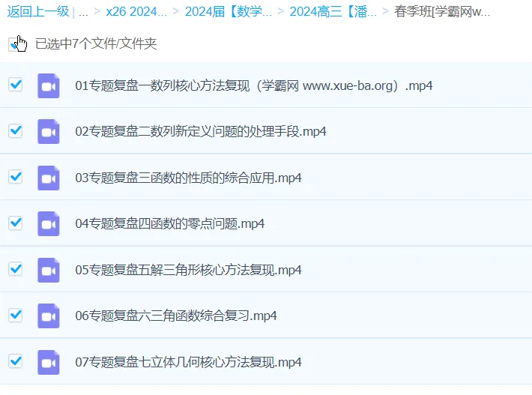The height and width of the screenshot is (395, 532).
Task: Open file 01专题复盘一数列核心方法复现 (学霸网).mp4
Action: pyautogui.click(x=254, y=86)
